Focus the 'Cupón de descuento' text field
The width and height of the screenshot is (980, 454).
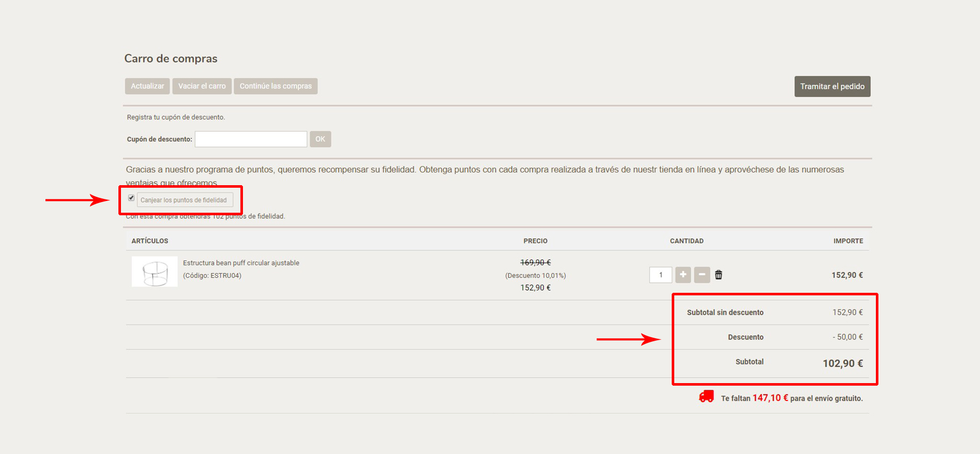pyautogui.click(x=251, y=139)
